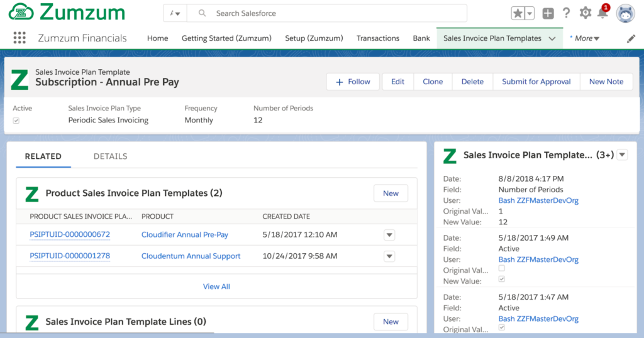Open Sales Invoice Plan Template... (3+) heading
This screenshot has width=644, height=338.
coord(538,155)
